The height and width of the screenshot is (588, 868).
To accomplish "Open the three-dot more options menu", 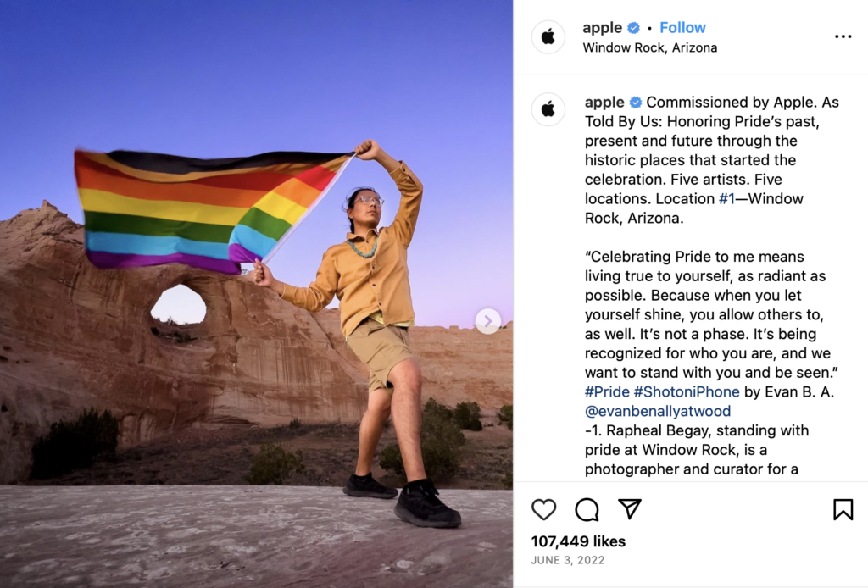I will 843,36.
